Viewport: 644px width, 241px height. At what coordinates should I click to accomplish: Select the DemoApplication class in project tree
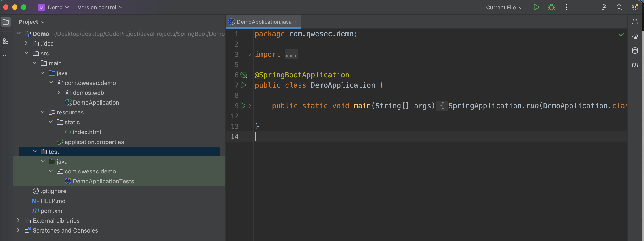pos(96,102)
